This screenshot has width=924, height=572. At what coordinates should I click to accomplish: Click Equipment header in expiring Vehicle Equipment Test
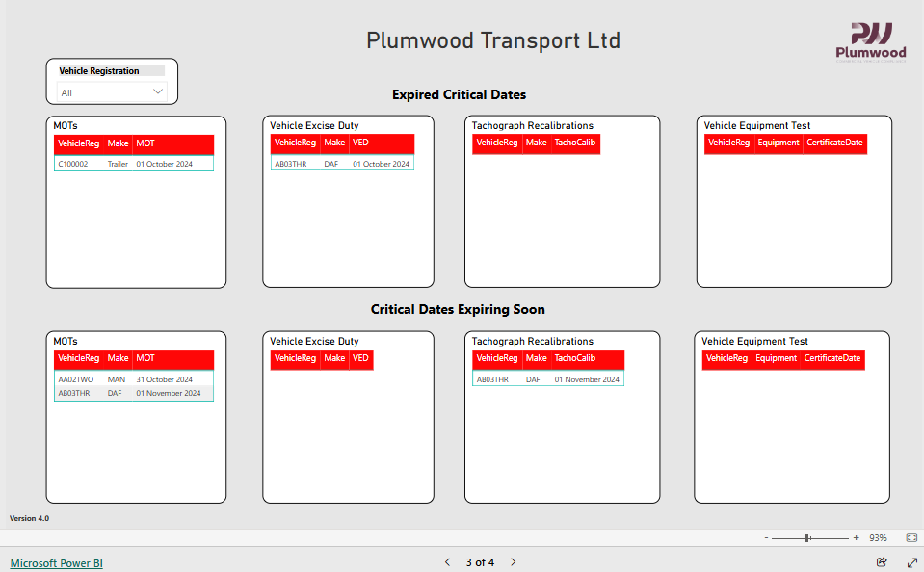[776, 359]
